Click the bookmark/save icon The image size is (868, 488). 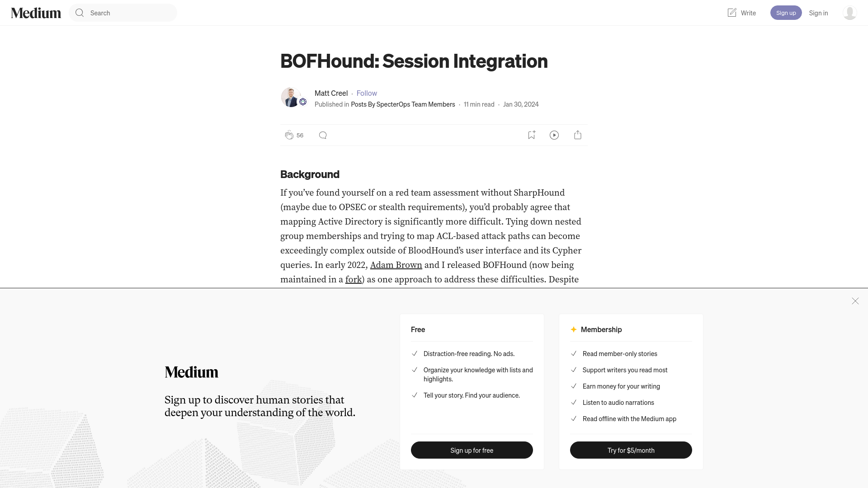[531, 135]
